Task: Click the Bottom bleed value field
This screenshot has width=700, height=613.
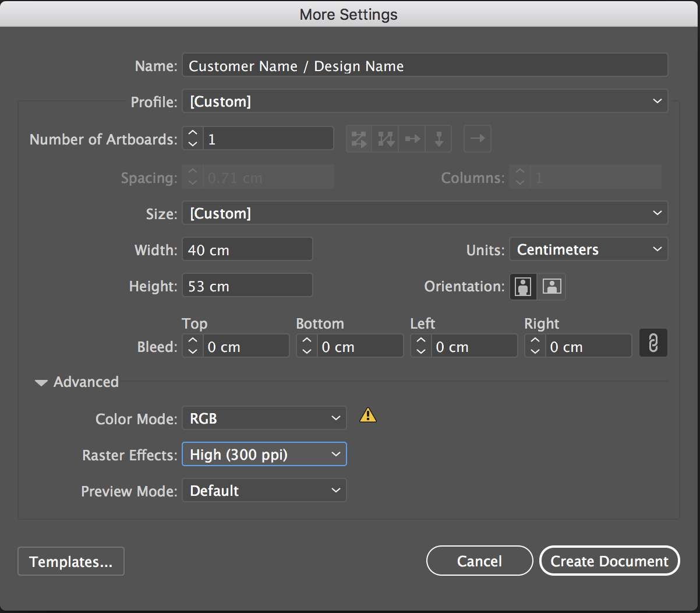Action: (x=360, y=347)
